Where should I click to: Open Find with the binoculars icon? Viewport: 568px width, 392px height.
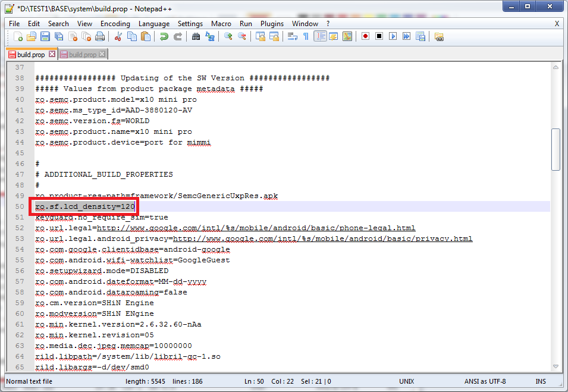pos(196,37)
